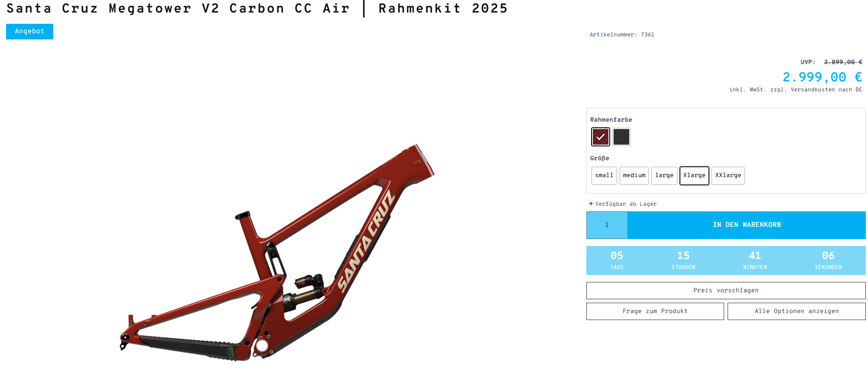Click the countdown days counter

tap(617, 260)
